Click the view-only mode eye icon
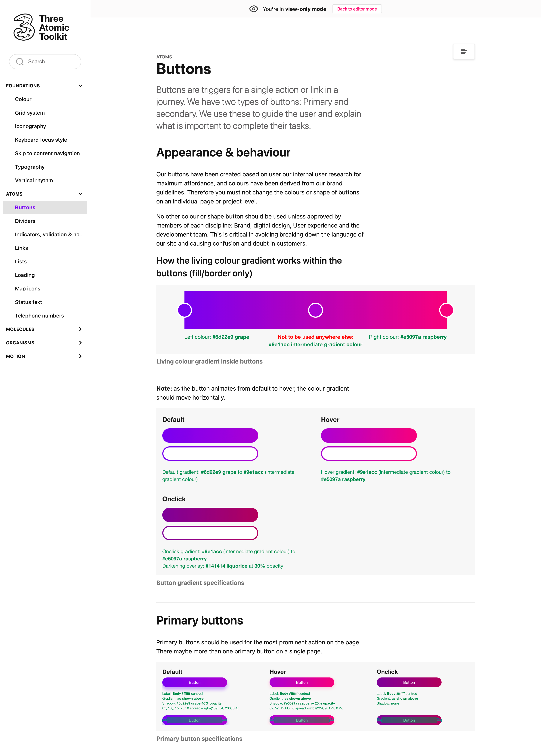Image resolution: width=541 pixels, height=756 pixels. (254, 9)
